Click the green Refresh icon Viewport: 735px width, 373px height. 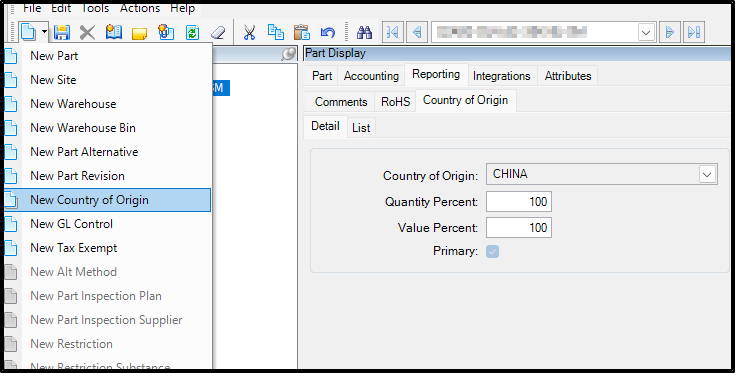coord(192,32)
